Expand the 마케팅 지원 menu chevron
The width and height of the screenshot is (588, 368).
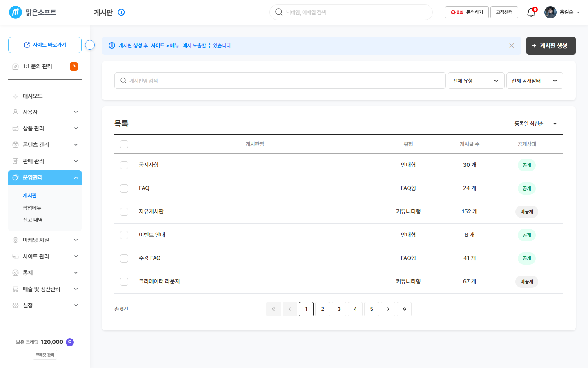point(76,240)
